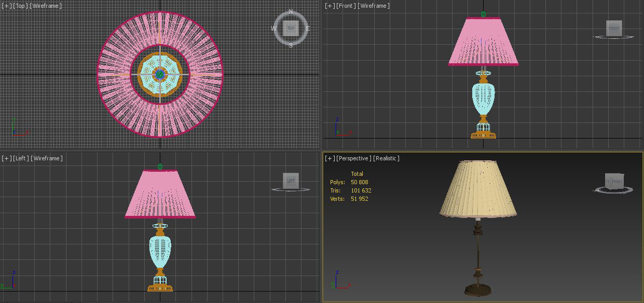Screen dimensions: 644x303
Task: Select the beige lampshade in Perspective viewport
Action: point(478,189)
